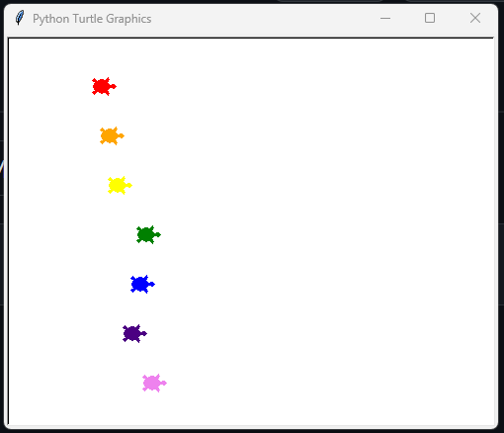The height and width of the screenshot is (433, 504).
Task: Click the blank white canvas right of green turtle
Action: tap(313, 234)
